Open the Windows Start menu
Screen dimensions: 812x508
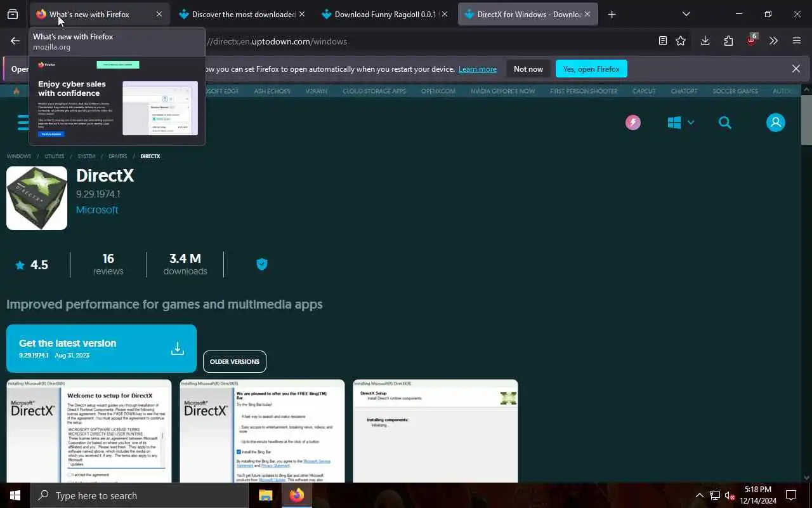point(15,495)
